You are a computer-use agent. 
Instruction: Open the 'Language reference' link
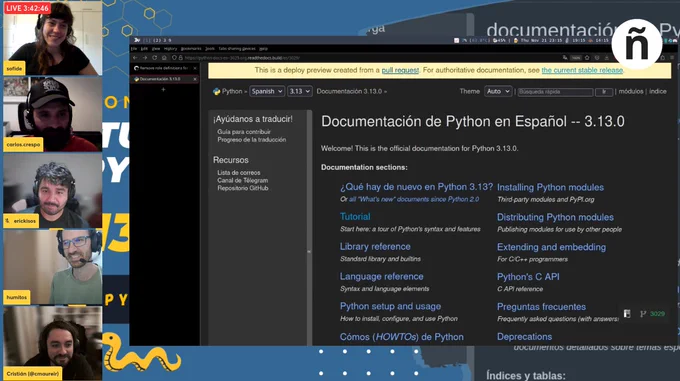coord(382,277)
